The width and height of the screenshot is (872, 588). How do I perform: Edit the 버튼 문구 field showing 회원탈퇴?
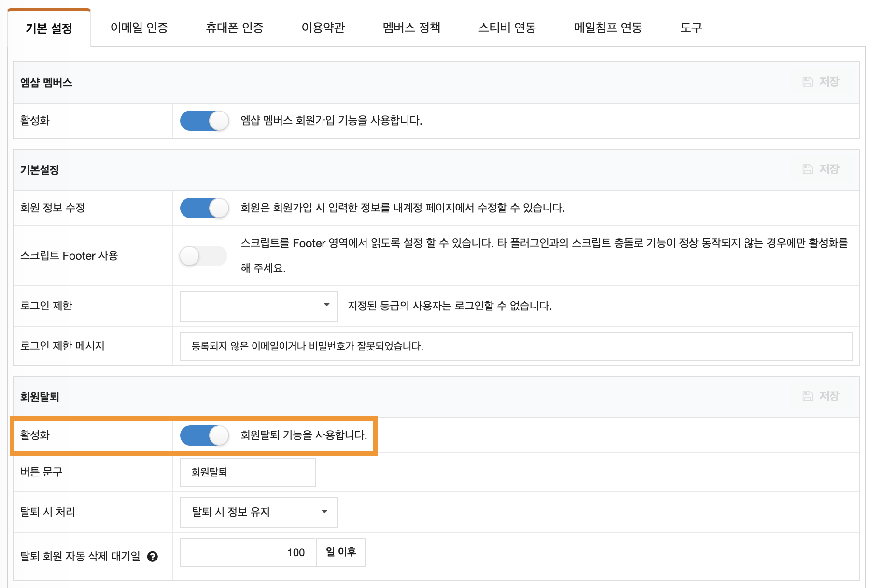pos(247,472)
